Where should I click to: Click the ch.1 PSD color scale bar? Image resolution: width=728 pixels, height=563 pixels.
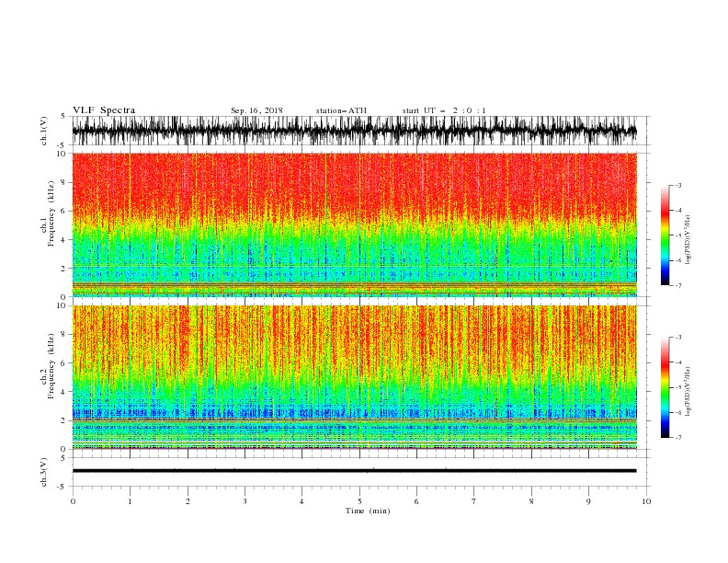coord(665,236)
